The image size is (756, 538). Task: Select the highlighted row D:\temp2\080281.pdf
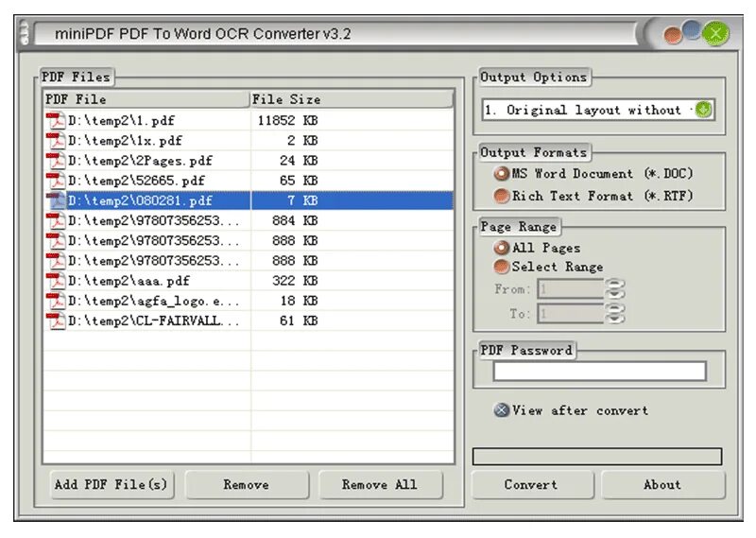click(x=249, y=200)
